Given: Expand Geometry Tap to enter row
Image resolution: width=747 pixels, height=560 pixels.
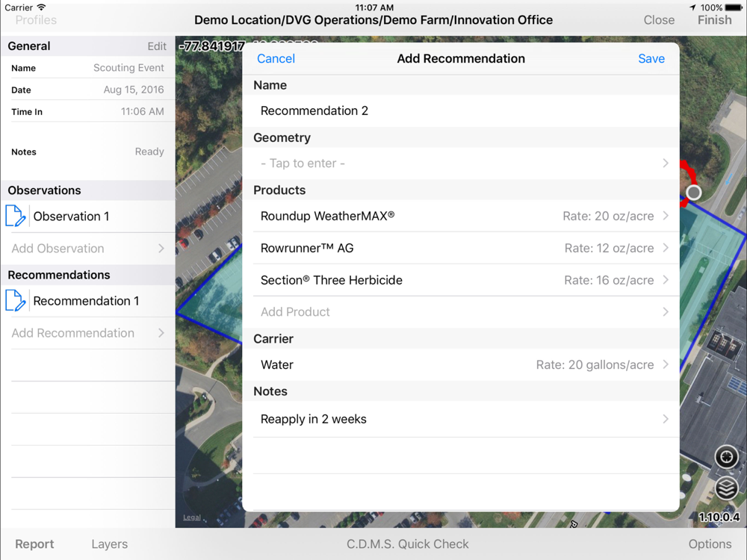Looking at the screenshot, I should click(x=461, y=164).
